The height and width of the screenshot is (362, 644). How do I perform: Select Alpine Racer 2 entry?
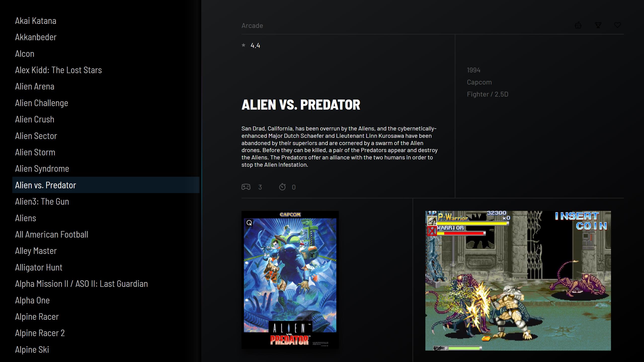click(106, 333)
